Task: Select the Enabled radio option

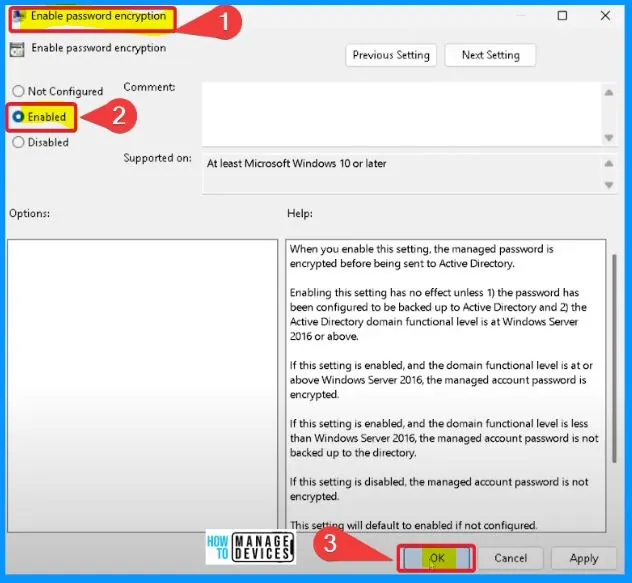Action: 18,117
